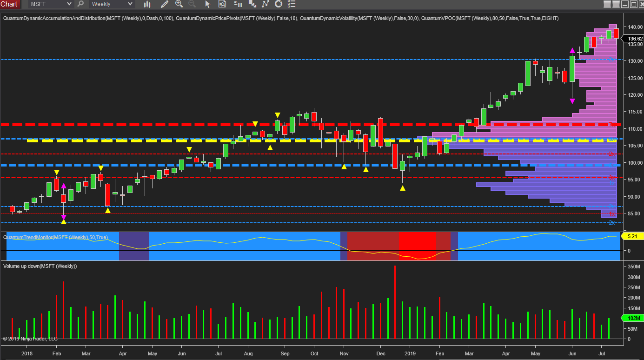
Task: Click the 2019 time axis label
Action: coord(410,354)
